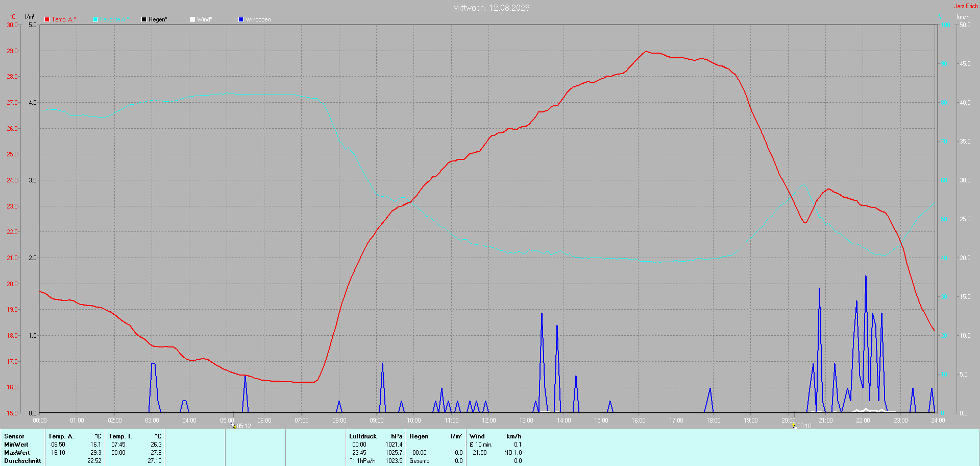Select the Temp. A.* legend label
The height and width of the screenshot is (466, 980).
coord(64,19)
